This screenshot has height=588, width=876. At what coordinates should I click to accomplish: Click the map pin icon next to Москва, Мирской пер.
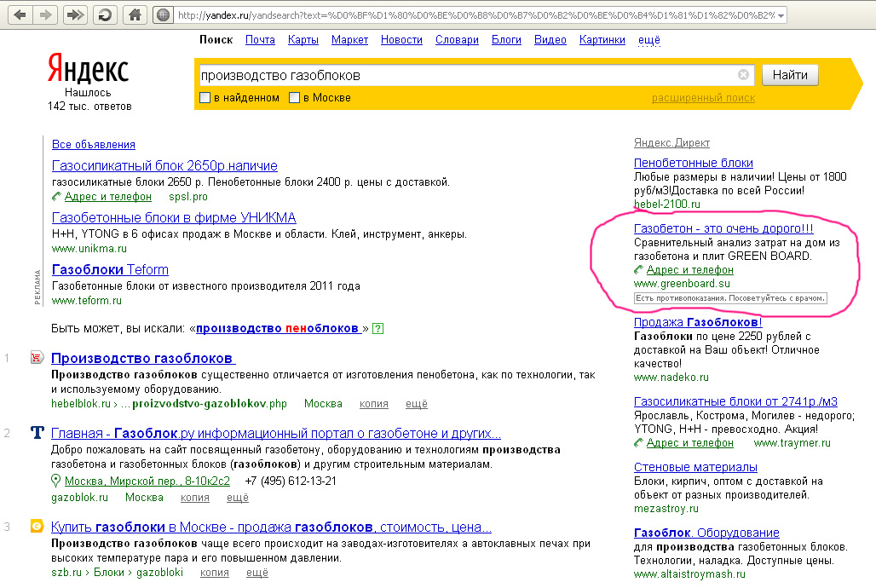tap(55, 481)
